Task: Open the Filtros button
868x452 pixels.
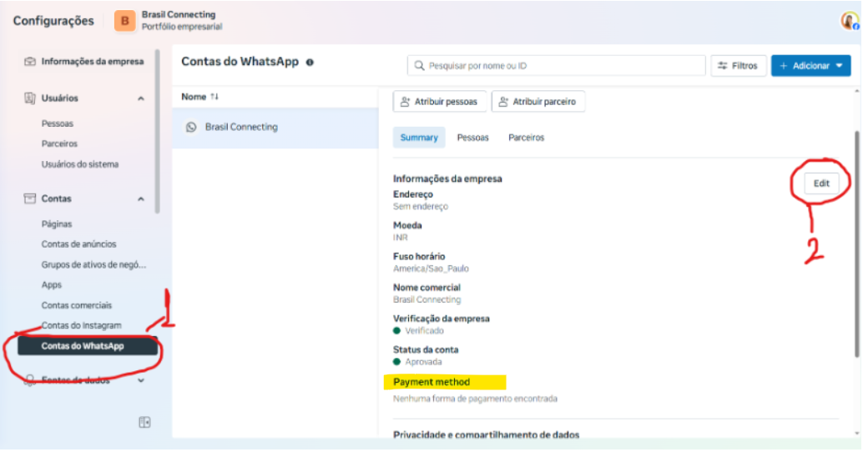Action: pos(738,65)
